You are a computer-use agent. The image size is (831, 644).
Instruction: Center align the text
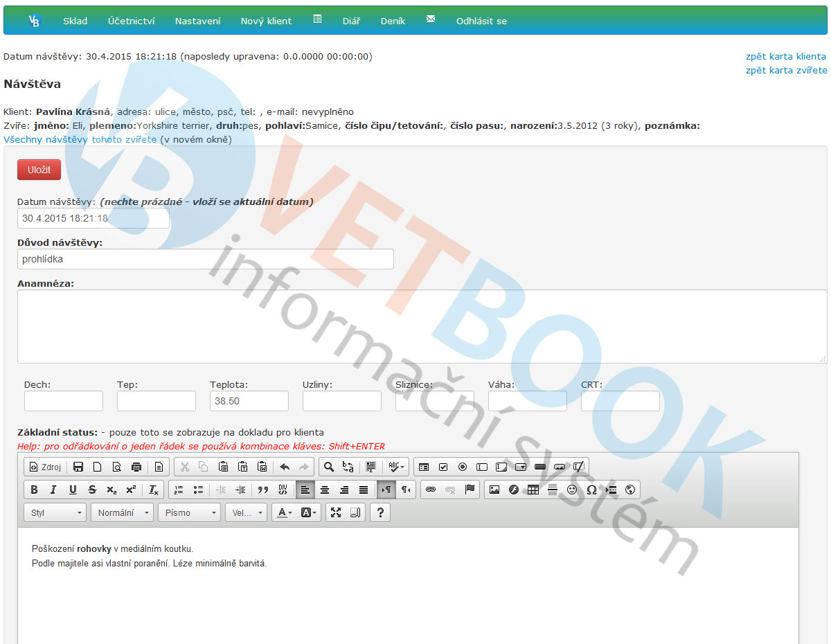click(x=325, y=490)
